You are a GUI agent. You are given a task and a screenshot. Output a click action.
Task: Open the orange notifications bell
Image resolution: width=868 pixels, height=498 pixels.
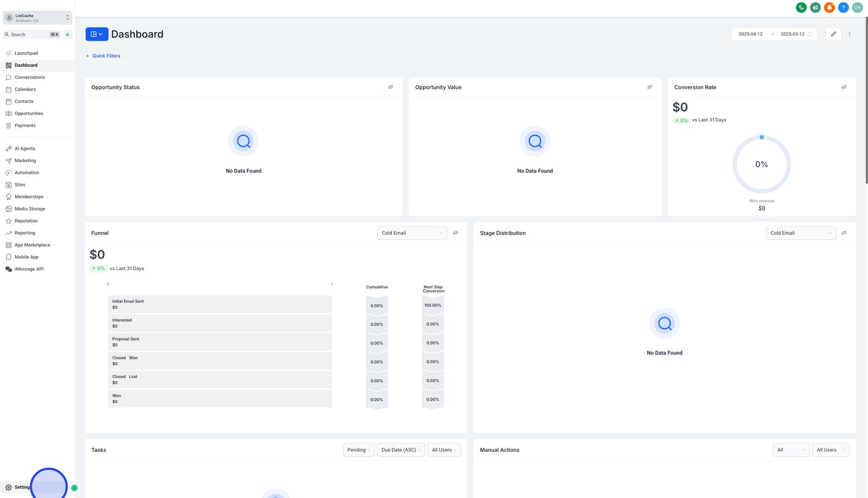click(x=829, y=8)
